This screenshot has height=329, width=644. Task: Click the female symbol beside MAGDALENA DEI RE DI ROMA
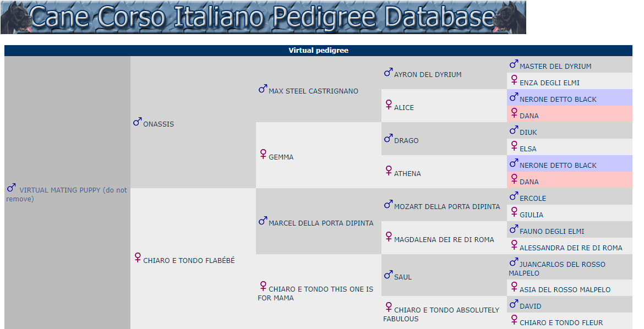(389, 237)
